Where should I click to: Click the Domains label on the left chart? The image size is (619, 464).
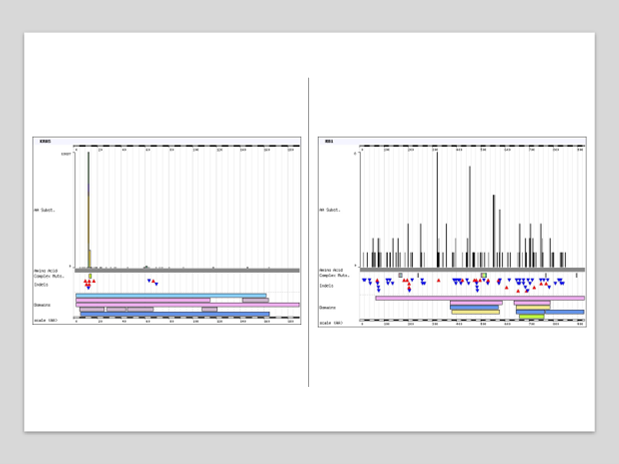(x=43, y=305)
